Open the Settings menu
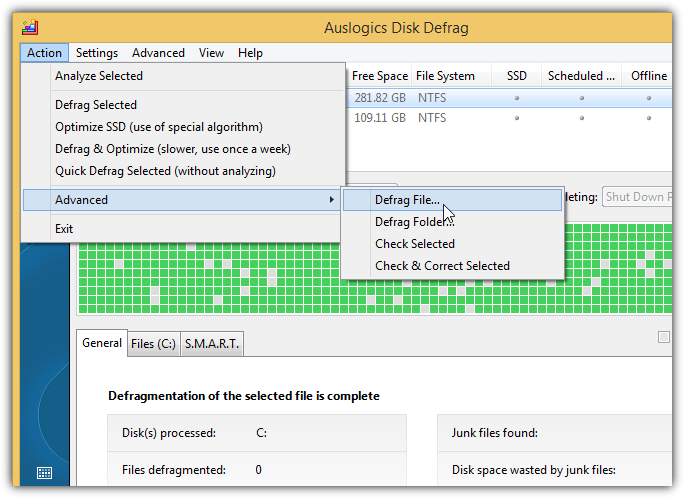Viewport: 684px width, 497px height. pos(97,53)
